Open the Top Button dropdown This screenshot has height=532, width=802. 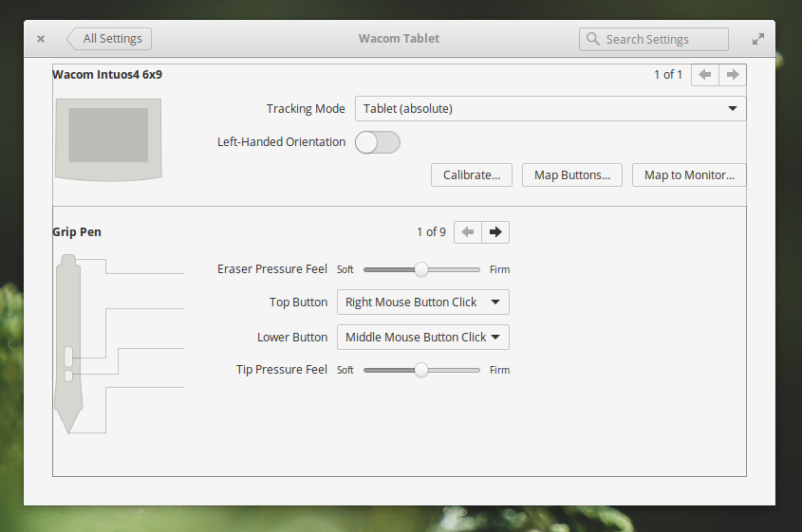[x=423, y=302]
